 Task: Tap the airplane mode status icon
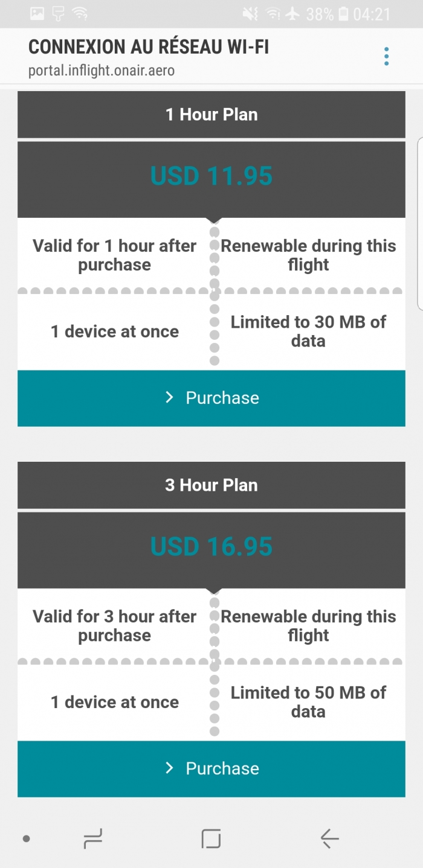click(x=292, y=13)
